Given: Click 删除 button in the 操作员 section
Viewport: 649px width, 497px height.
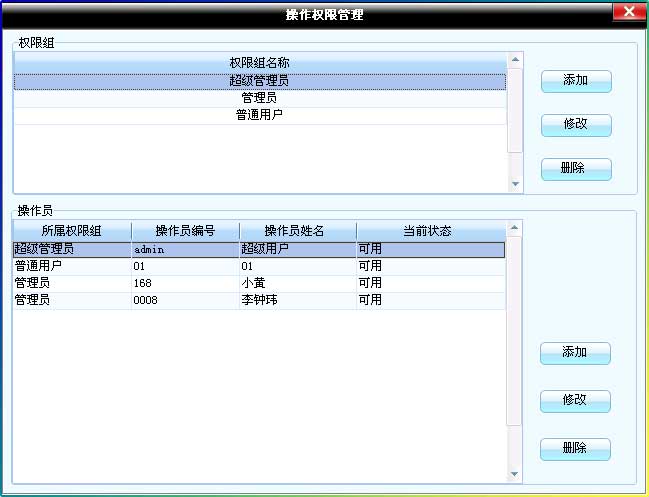Looking at the screenshot, I should 574,448.
